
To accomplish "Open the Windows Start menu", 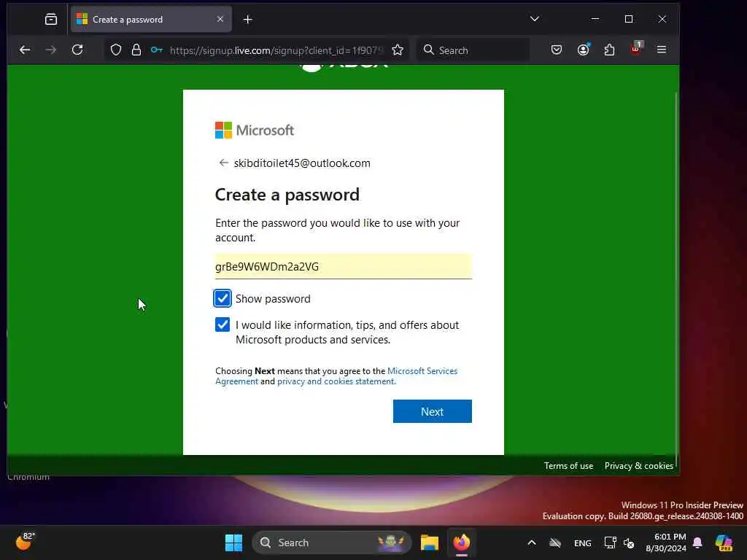I will click(233, 542).
